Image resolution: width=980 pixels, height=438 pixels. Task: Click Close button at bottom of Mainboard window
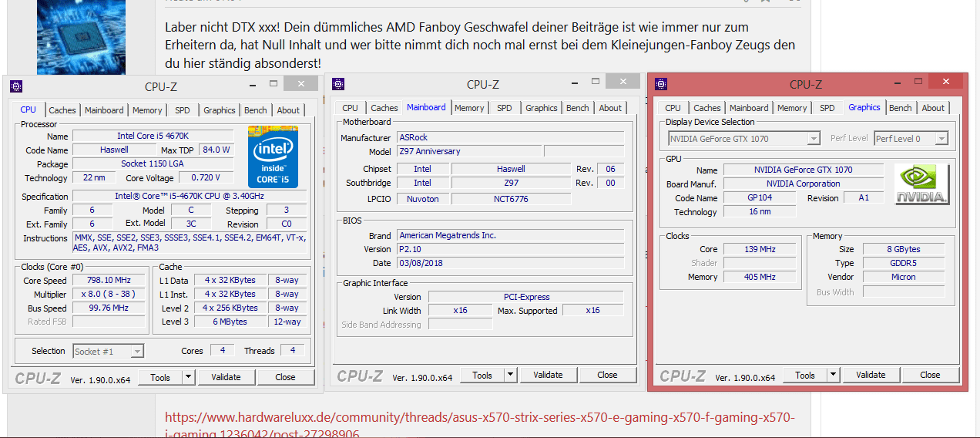click(x=607, y=375)
